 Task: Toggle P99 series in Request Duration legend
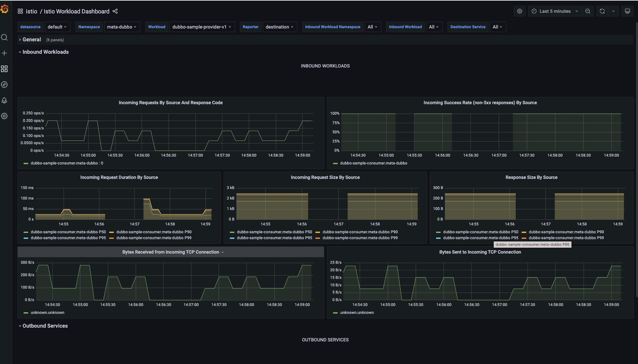click(x=154, y=238)
